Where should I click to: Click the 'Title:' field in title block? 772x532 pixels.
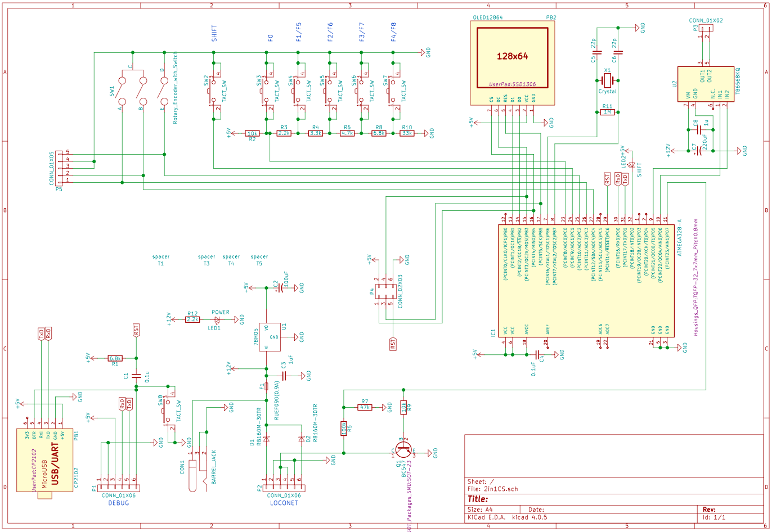pyautogui.click(x=478, y=499)
